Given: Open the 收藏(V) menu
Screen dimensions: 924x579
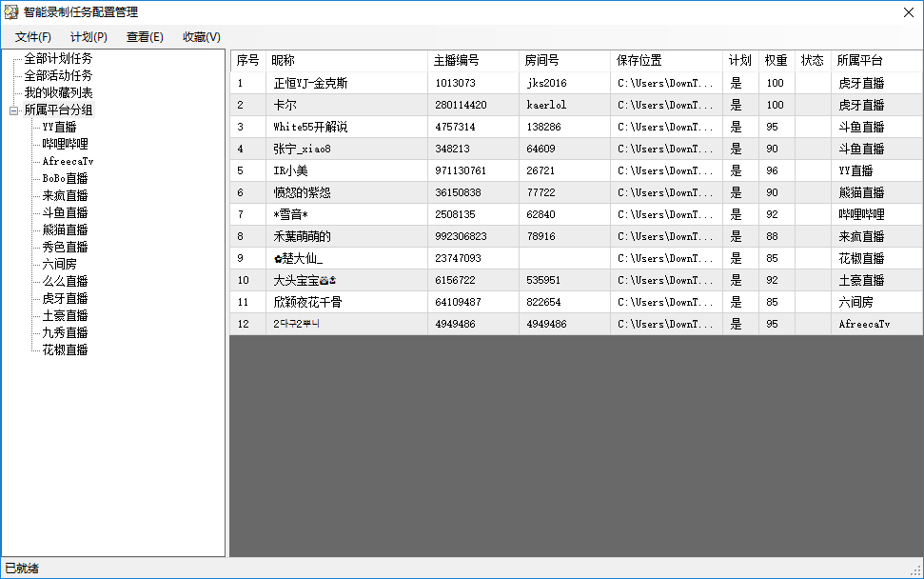Looking at the screenshot, I should pyautogui.click(x=201, y=37).
